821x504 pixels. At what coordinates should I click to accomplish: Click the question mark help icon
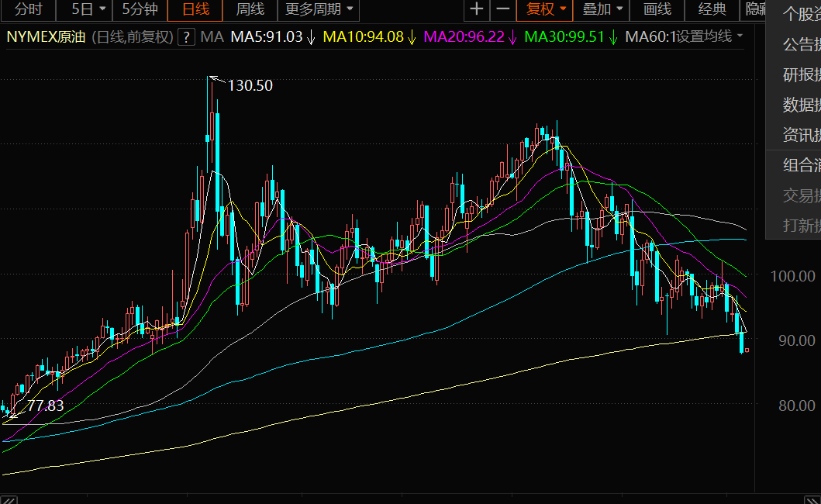pos(185,37)
